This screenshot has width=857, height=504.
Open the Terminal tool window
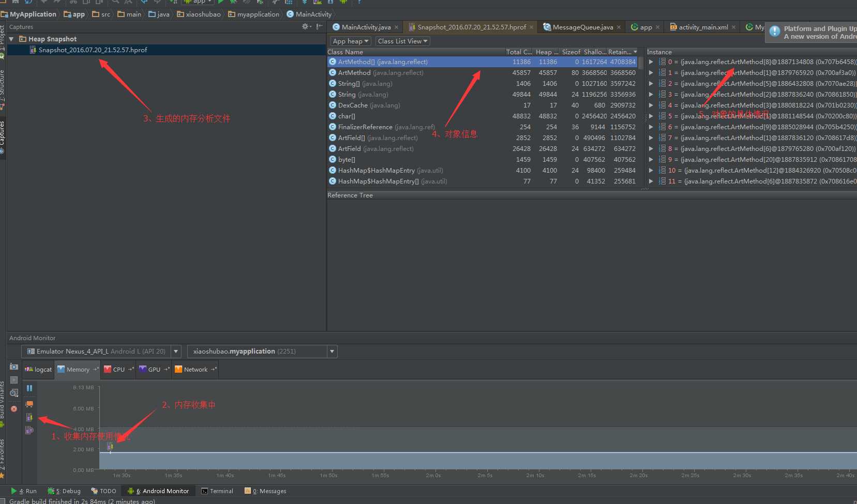click(x=217, y=491)
